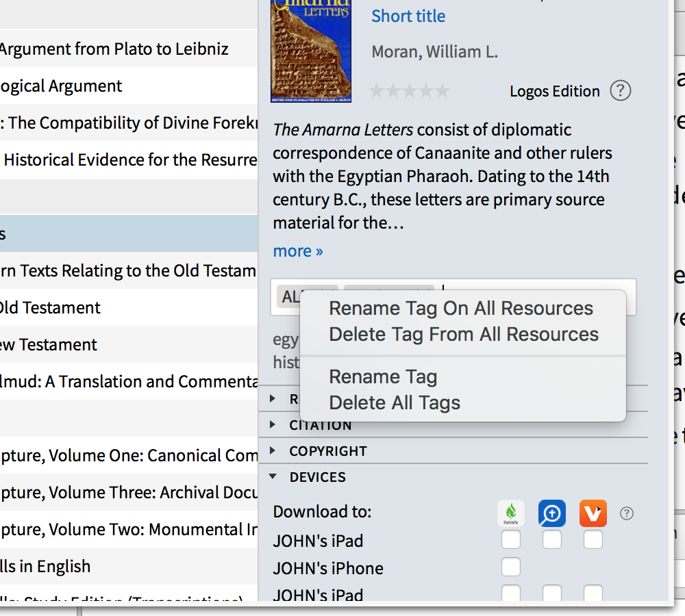Select Faithlife app download icon

point(511,513)
